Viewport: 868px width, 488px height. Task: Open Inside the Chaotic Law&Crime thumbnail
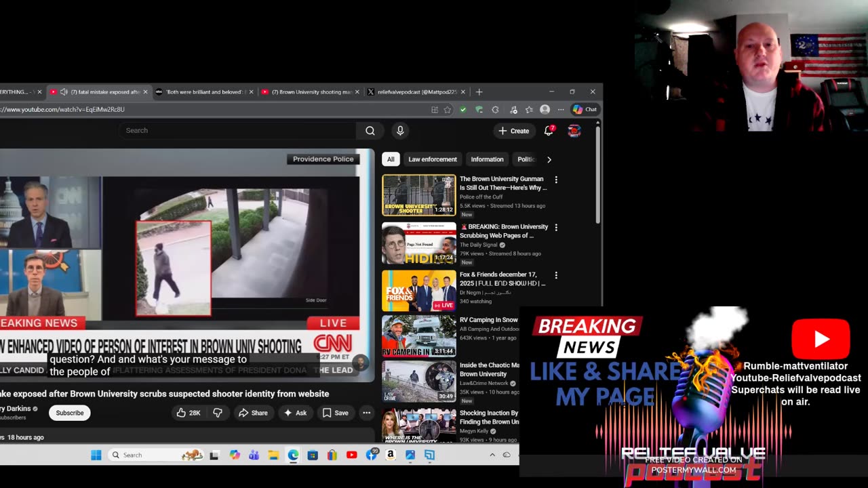click(x=419, y=381)
